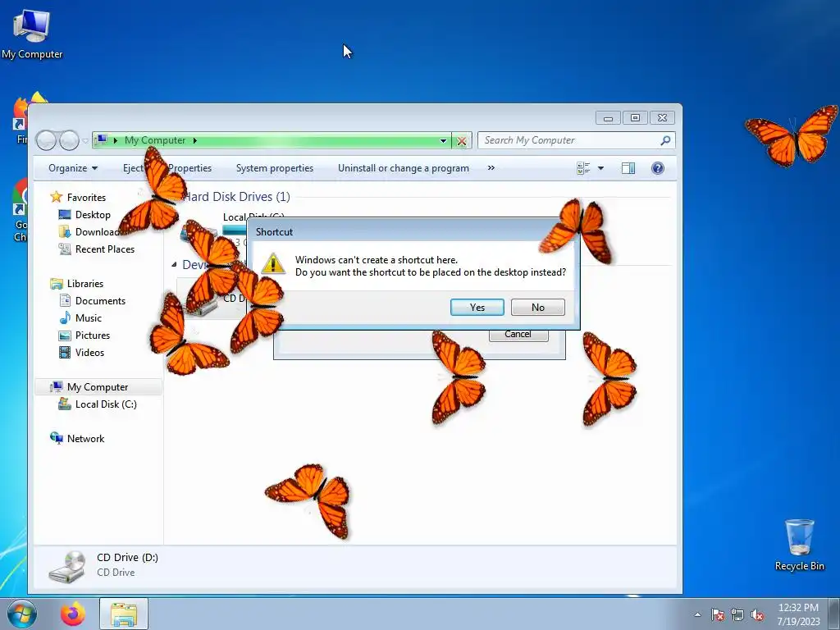Viewport: 840px width, 630px height.
Task: Click Yes in the Shortcut dialog
Action: pos(477,307)
